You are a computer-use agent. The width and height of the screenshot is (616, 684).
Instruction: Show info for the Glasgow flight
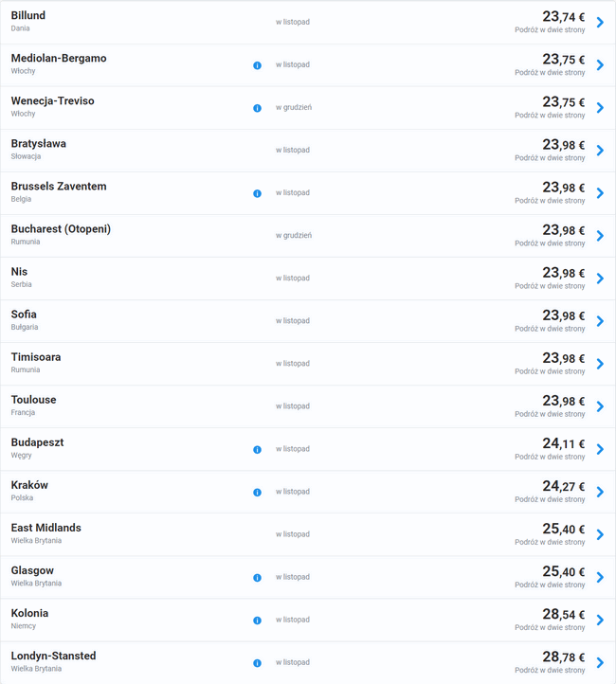pos(257,577)
